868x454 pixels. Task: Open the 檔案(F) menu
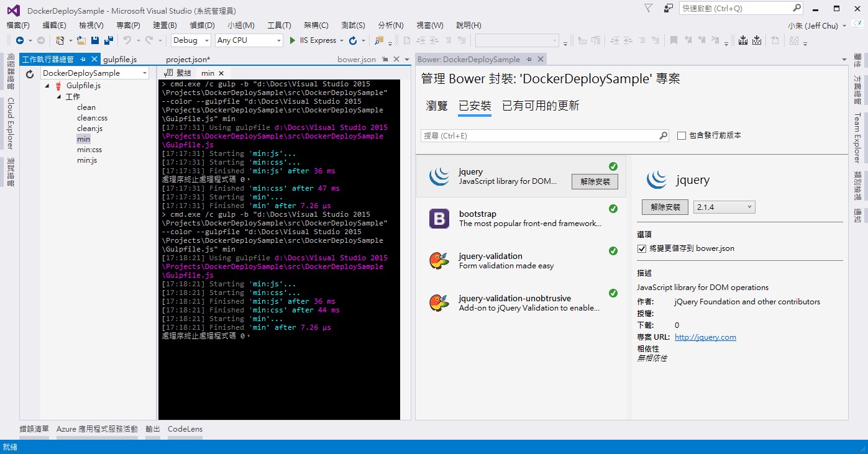(x=18, y=25)
